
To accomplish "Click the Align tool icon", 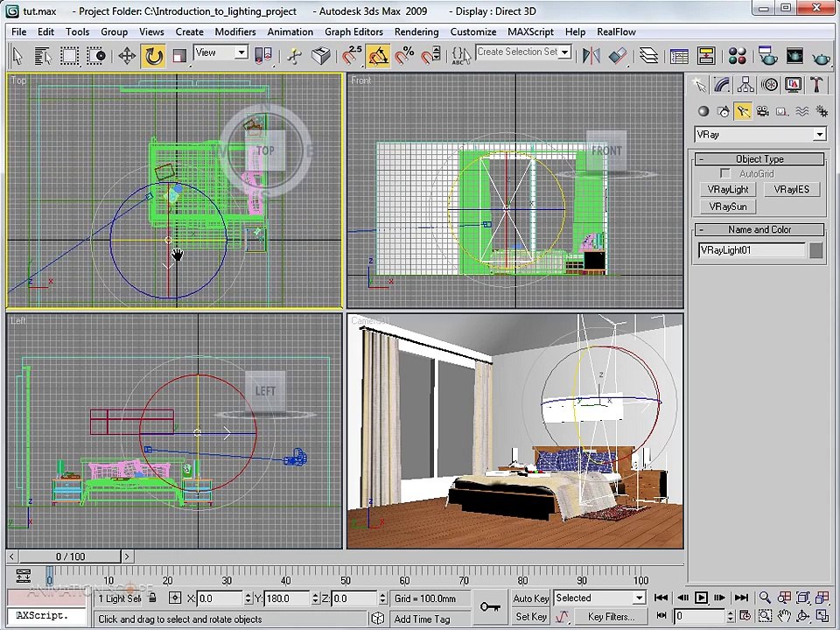I will [x=618, y=56].
